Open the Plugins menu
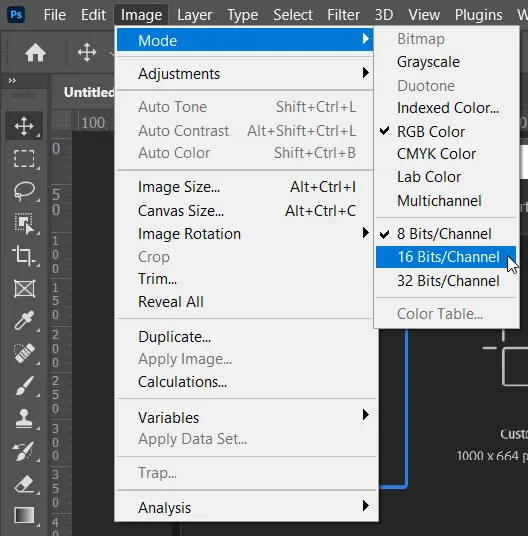The width and height of the screenshot is (528, 536). pyautogui.click(x=478, y=15)
